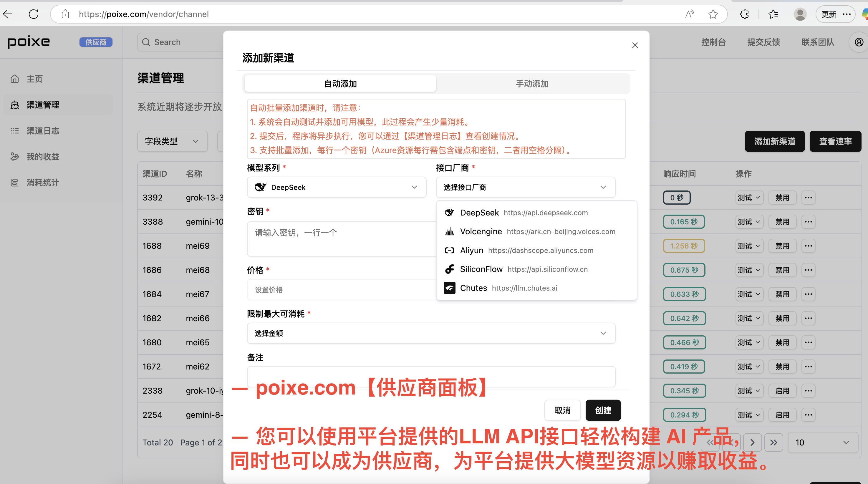Open the read aloud icon in address bar
Viewport: 868px width, 484px height.
[x=690, y=14]
